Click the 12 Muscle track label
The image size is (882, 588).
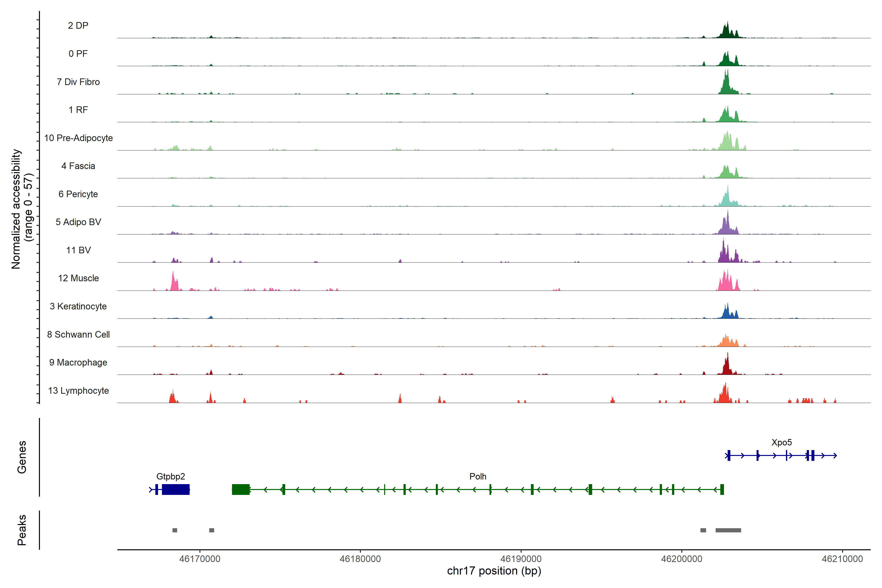click(x=78, y=278)
